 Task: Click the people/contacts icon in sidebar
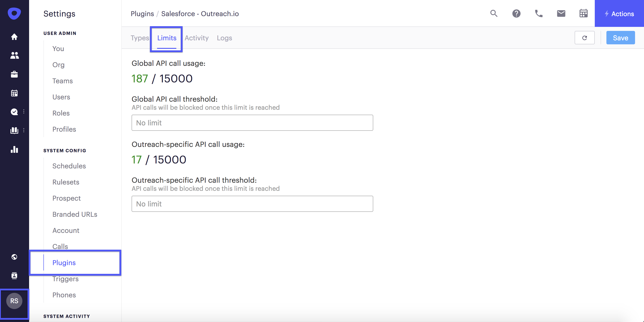[x=14, y=56]
